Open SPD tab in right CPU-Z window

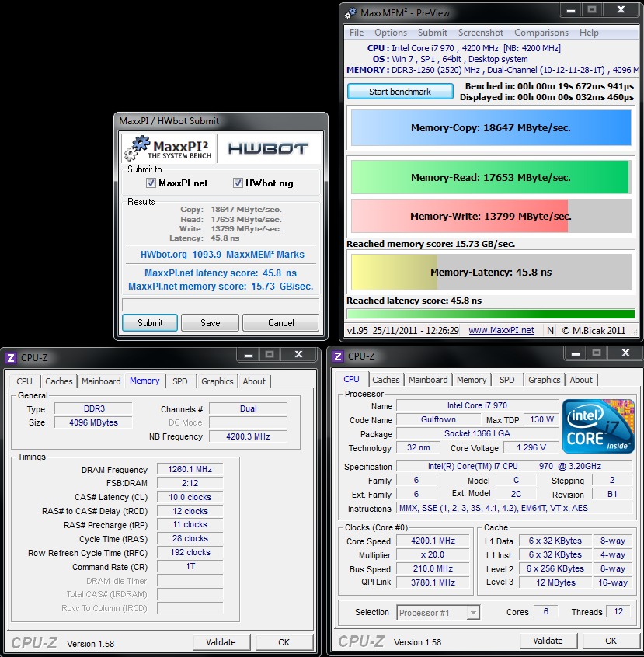507,380
